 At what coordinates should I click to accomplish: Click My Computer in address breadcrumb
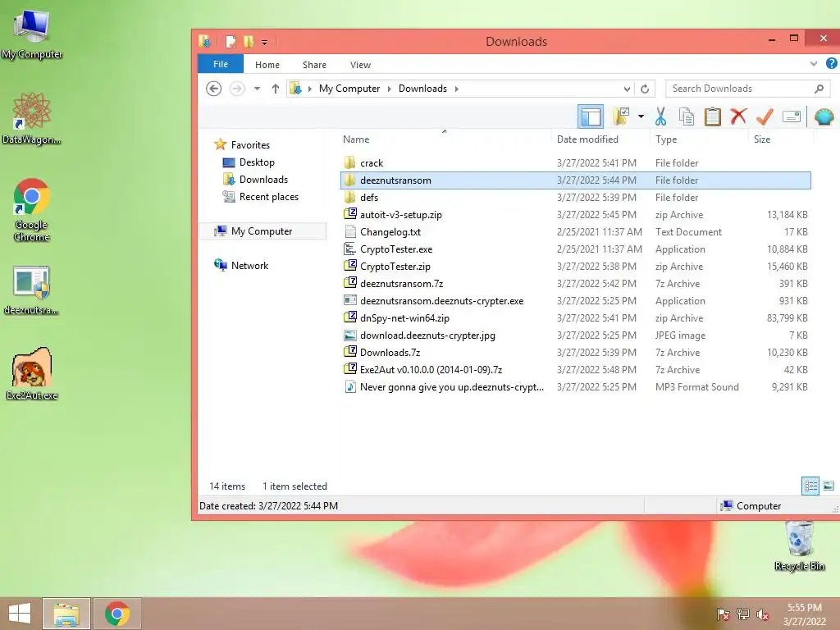349,89
